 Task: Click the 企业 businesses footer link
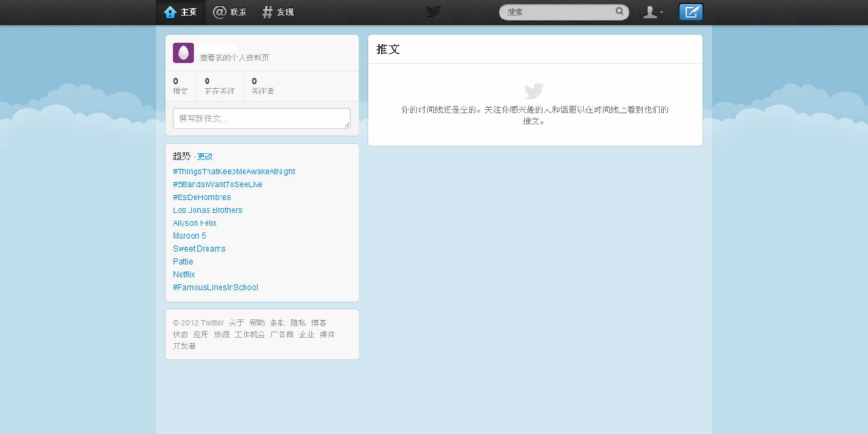coord(307,334)
